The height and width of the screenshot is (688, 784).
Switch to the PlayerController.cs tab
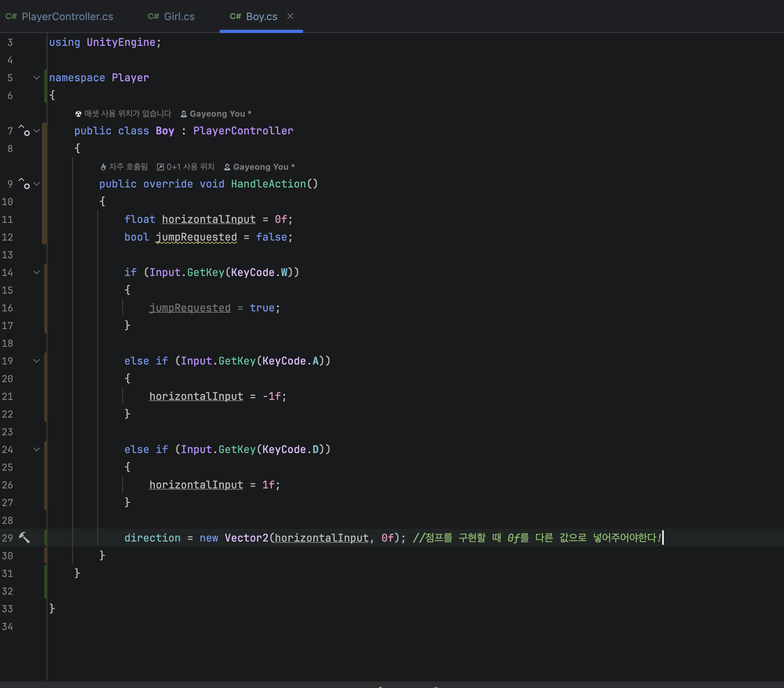tap(60, 16)
